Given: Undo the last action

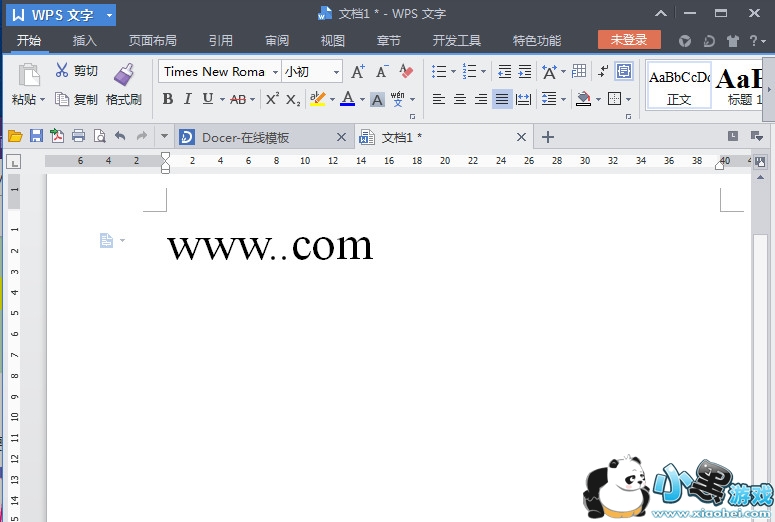Looking at the screenshot, I should point(120,135).
